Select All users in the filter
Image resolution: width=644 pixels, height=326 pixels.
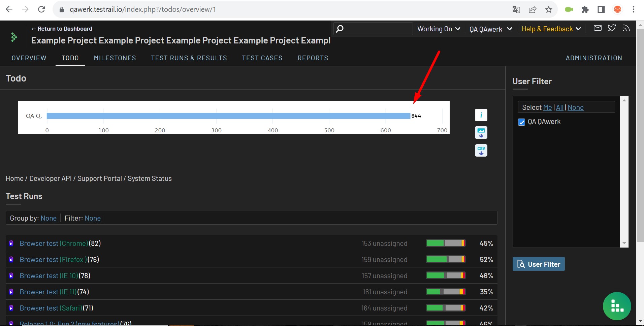click(560, 107)
